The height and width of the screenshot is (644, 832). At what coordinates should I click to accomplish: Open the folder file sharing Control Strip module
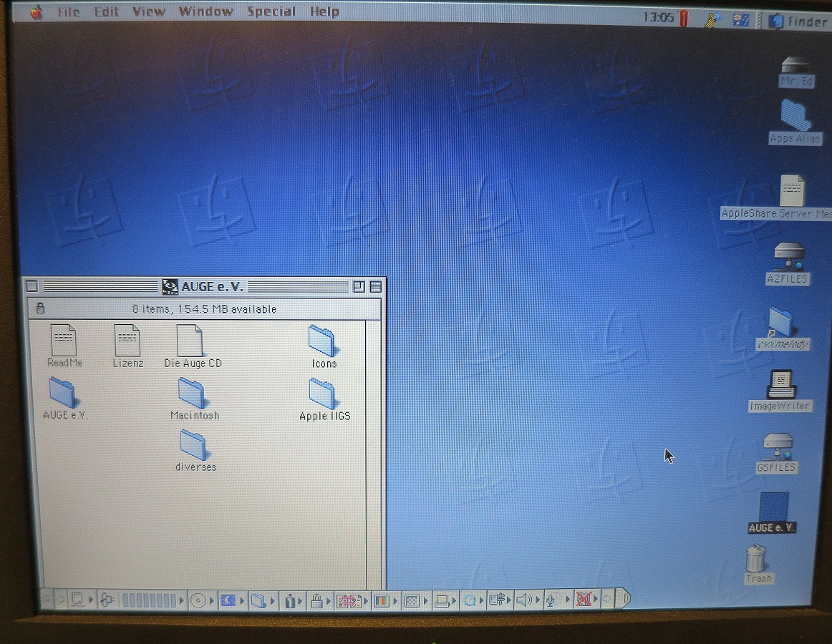point(263,600)
